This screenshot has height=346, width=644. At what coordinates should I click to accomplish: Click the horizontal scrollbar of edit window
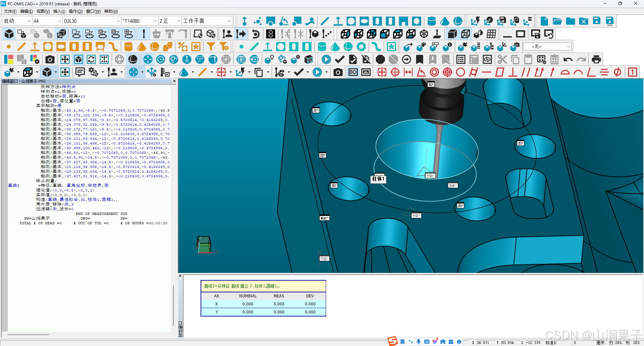(29, 334)
